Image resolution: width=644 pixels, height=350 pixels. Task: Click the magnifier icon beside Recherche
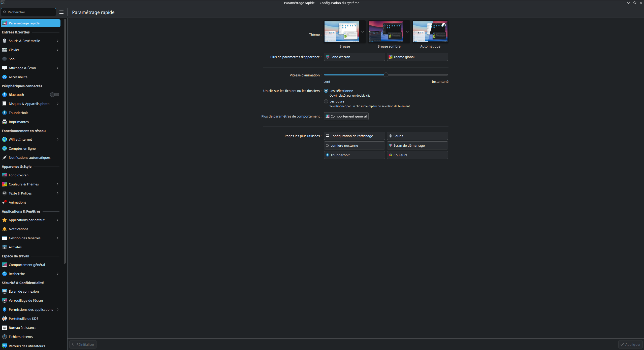[5, 274]
